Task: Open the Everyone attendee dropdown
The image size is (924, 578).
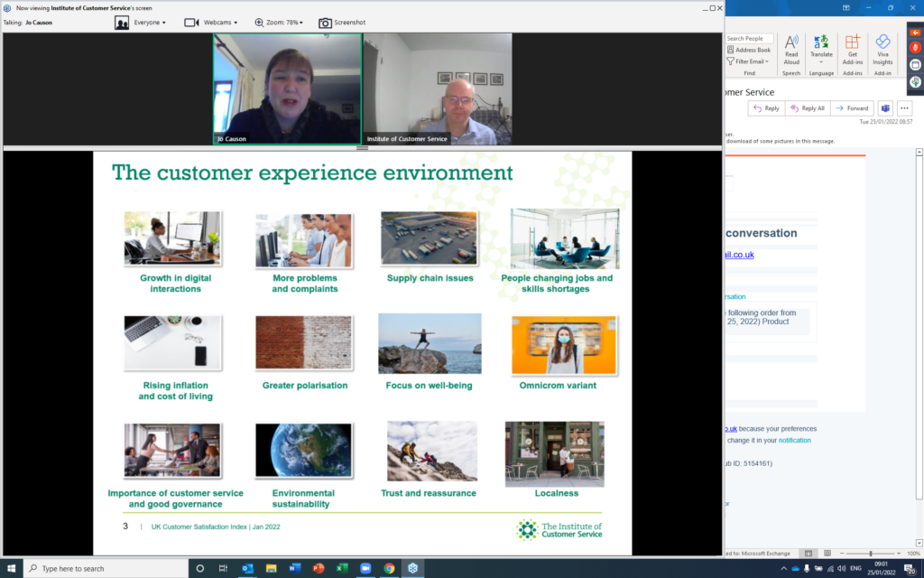Action: point(141,23)
